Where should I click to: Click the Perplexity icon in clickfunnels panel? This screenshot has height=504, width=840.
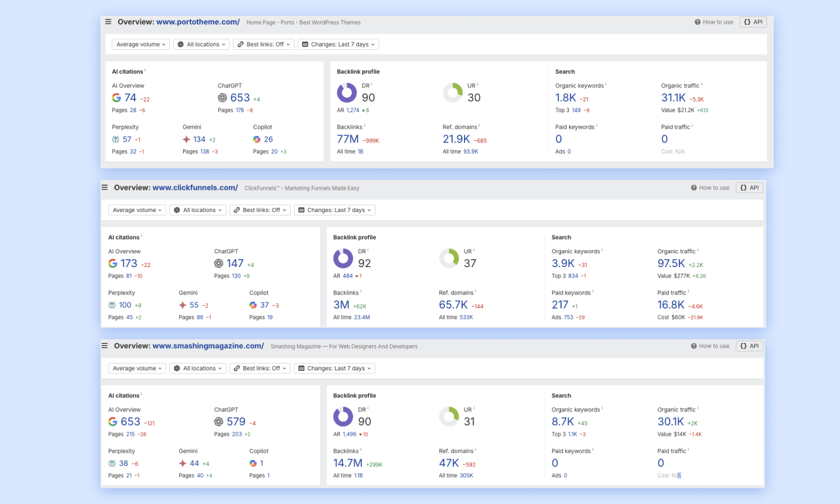112,305
